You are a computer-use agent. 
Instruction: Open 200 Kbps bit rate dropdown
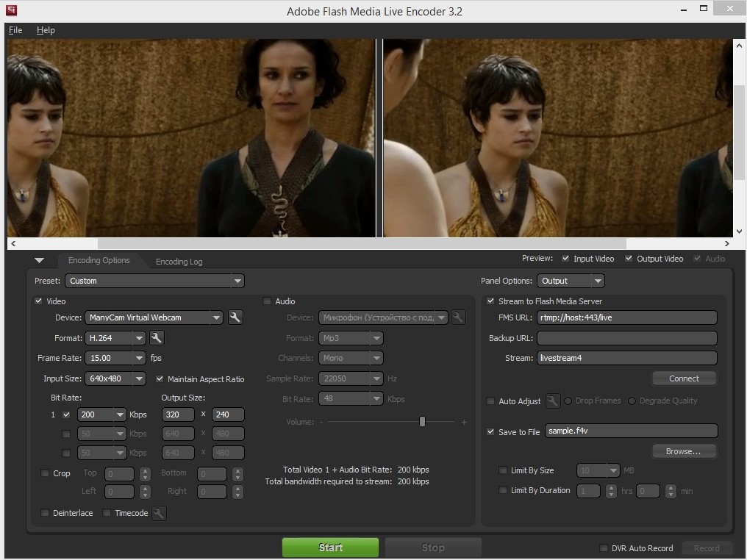click(x=102, y=414)
